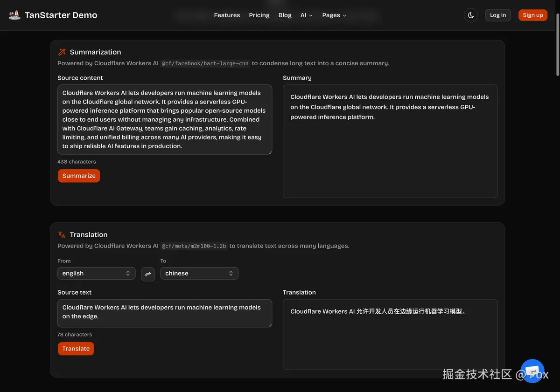The image size is (560, 392).
Task: Expand the AI navigation menu
Action: (307, 15)
